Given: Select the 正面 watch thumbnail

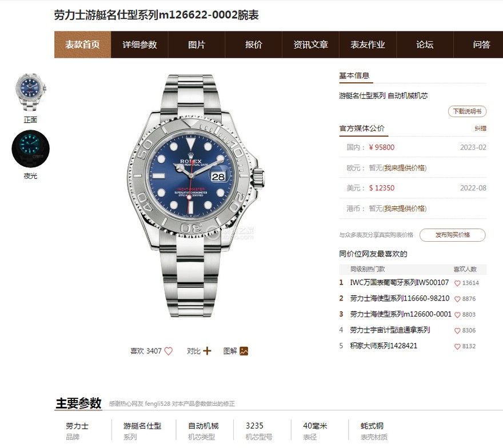Looking at the screenshot, I should 31,93.
